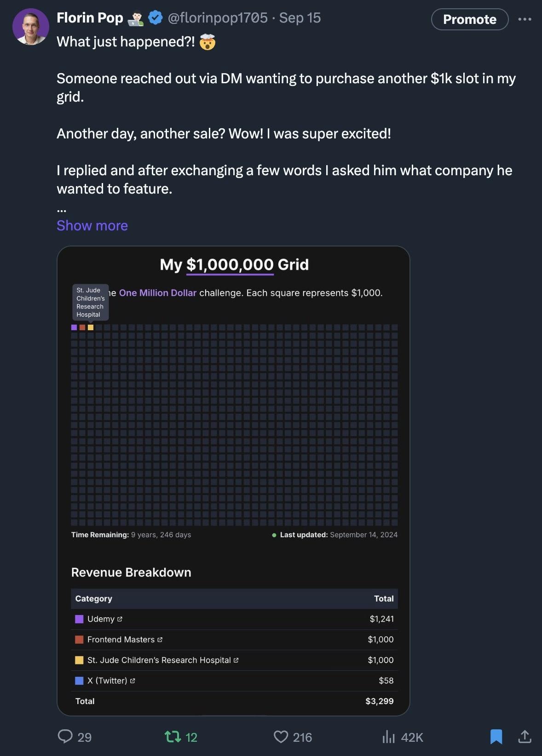The height and width of the screenshot is (756, 542).
Task: Open the three-dot more options menu
Action: (525, 19)
